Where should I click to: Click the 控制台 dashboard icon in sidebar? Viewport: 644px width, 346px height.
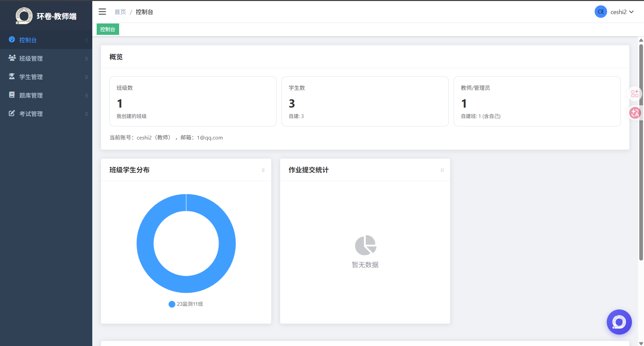(x=12, y=40)
